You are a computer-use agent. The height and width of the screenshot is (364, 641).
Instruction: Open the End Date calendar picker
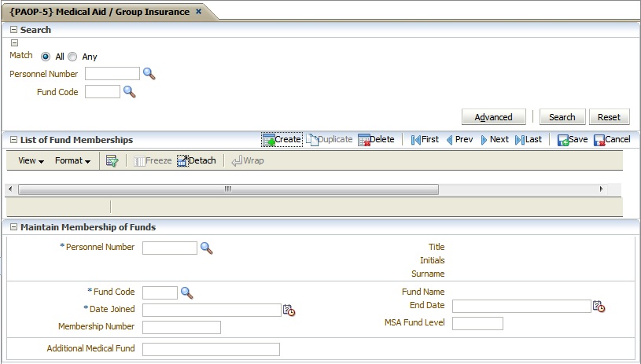click(x=599, y=307)
